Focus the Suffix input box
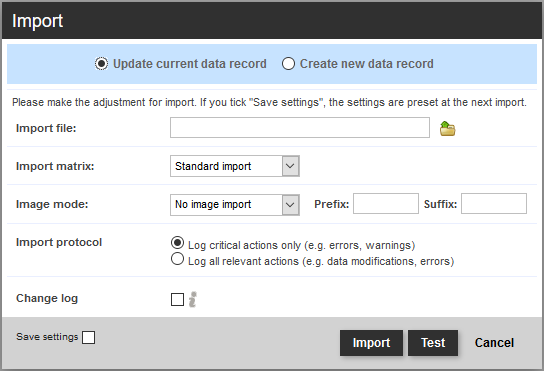The height and width of the screenshot is (371, 544). pyautogui.click(x=494, y=204)
